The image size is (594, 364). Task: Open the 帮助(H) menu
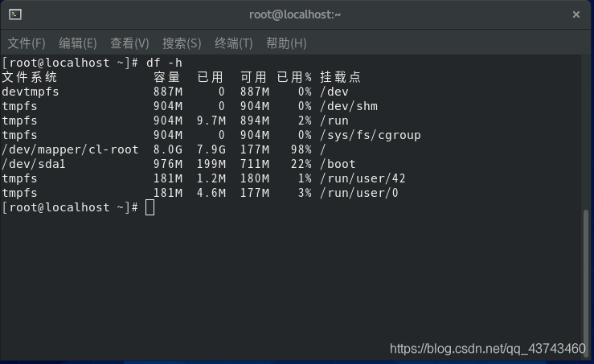286,43
